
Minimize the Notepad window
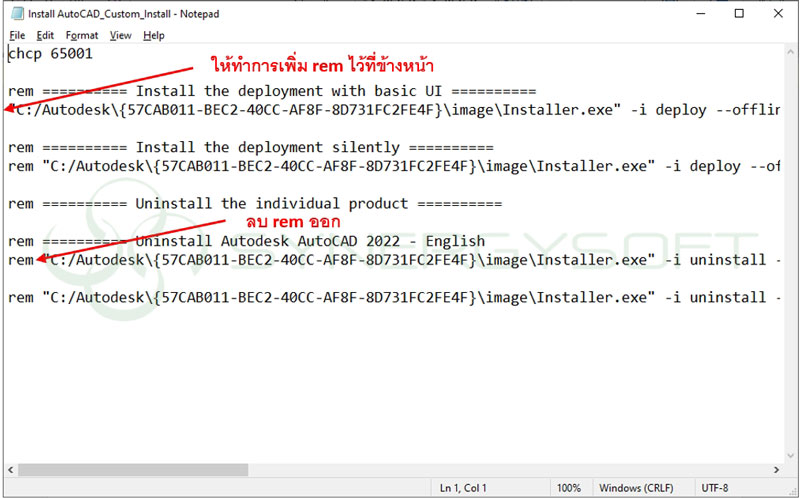pos(701,14)
